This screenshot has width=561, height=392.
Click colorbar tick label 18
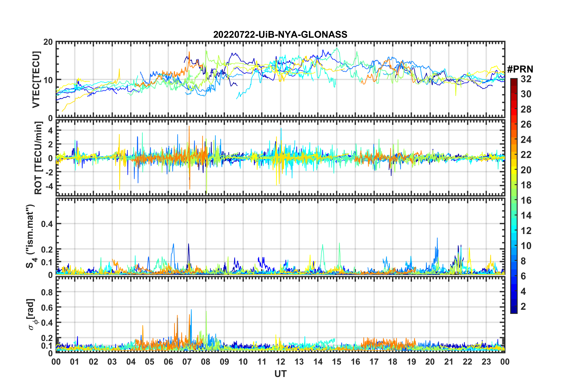click(x=526, y=185)
